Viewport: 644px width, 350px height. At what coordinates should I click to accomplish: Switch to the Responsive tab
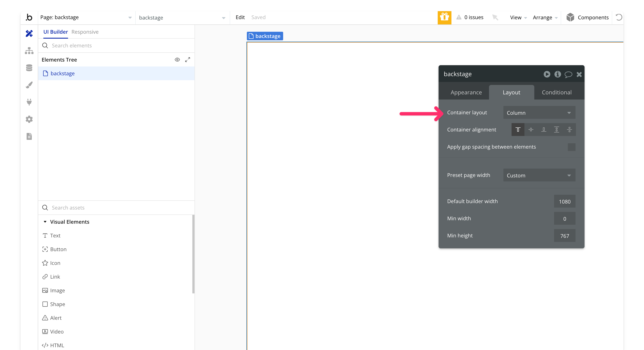pyautogui.click(x=85, y=32)
